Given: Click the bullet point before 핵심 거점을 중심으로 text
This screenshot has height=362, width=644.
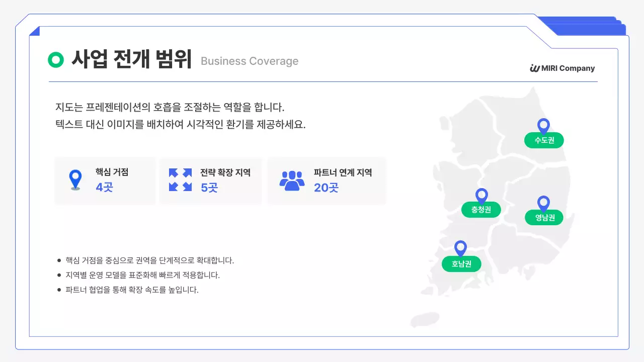Looking at the screenshot, I should [x=58, y=260].
